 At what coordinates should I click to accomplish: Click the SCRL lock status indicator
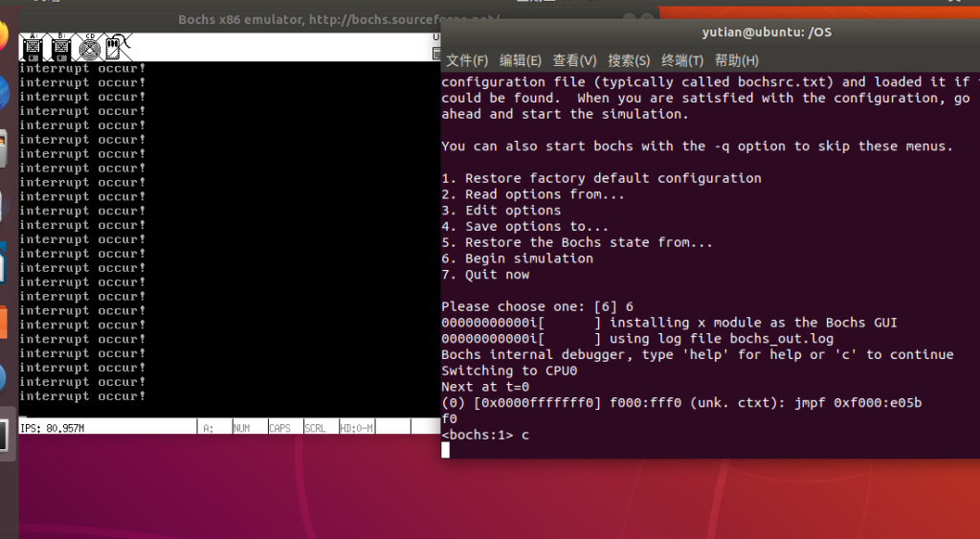tap(317, 428)
